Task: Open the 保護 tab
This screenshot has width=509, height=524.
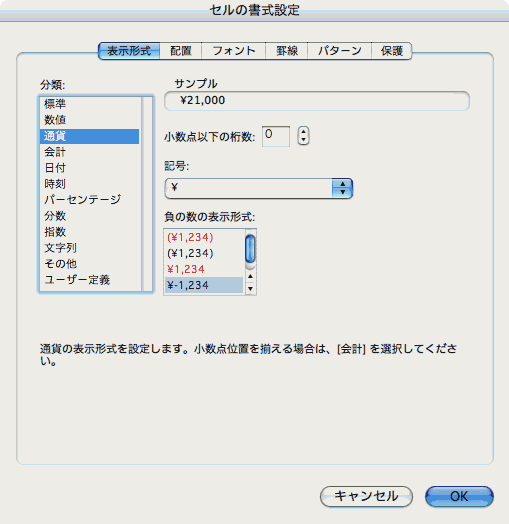Action: [392, 51]
